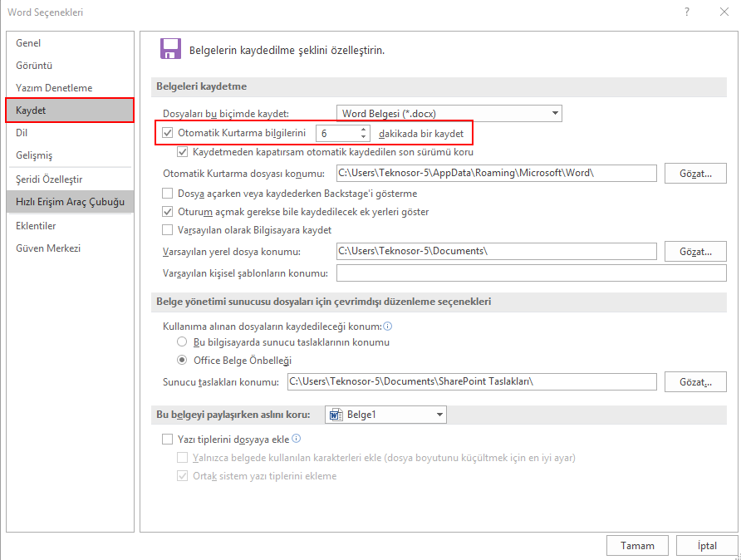
Task: Click the floppy disk save icon
Action: (x=170, y=49)
